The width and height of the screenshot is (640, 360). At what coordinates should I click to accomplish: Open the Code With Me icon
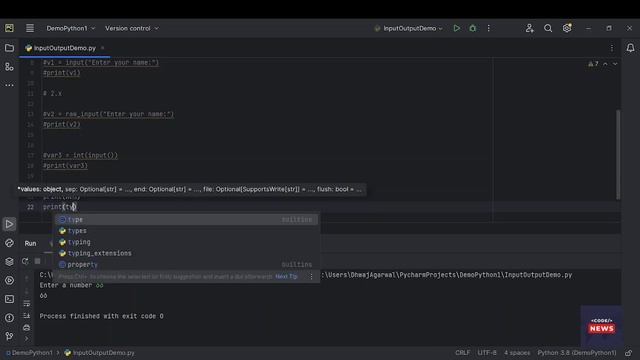pos(529,28)
